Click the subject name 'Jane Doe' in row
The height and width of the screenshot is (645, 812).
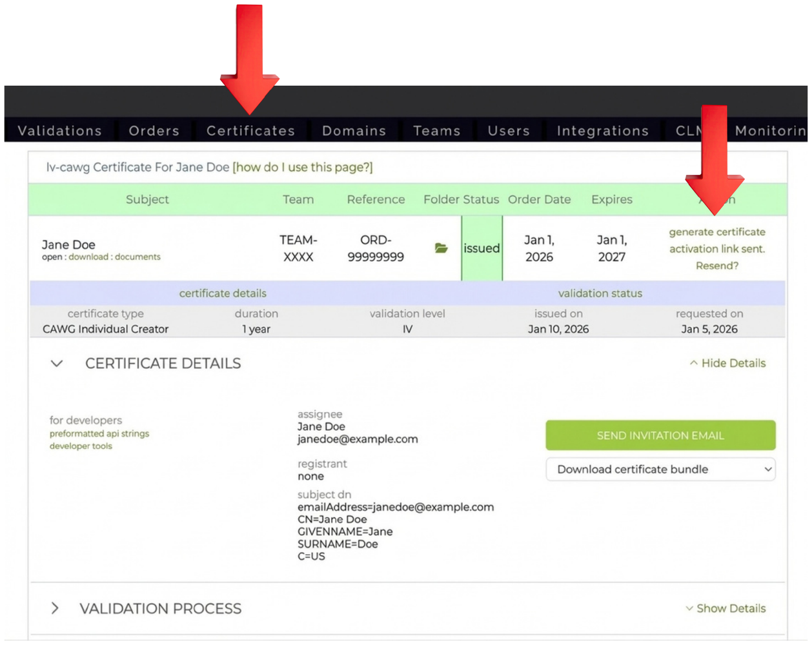[68, 244]
